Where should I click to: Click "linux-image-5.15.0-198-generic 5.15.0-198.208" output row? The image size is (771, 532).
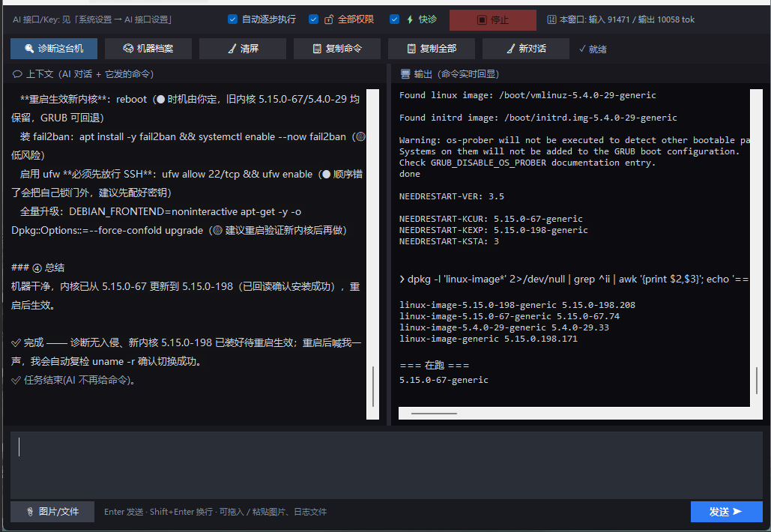point(517,305)
